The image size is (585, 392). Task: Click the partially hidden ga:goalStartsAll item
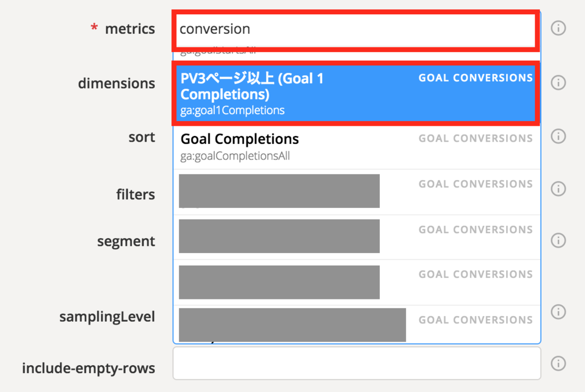coord(354,51)
